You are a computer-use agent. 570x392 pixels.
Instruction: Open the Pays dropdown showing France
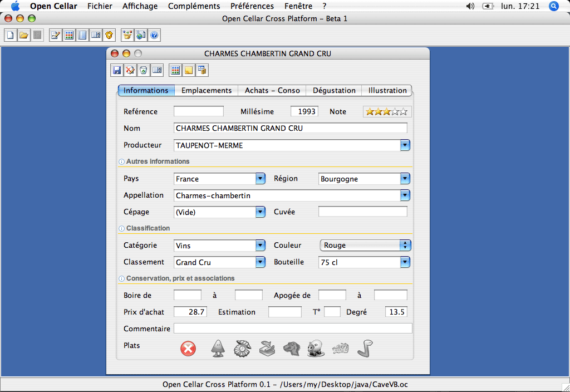261,179
